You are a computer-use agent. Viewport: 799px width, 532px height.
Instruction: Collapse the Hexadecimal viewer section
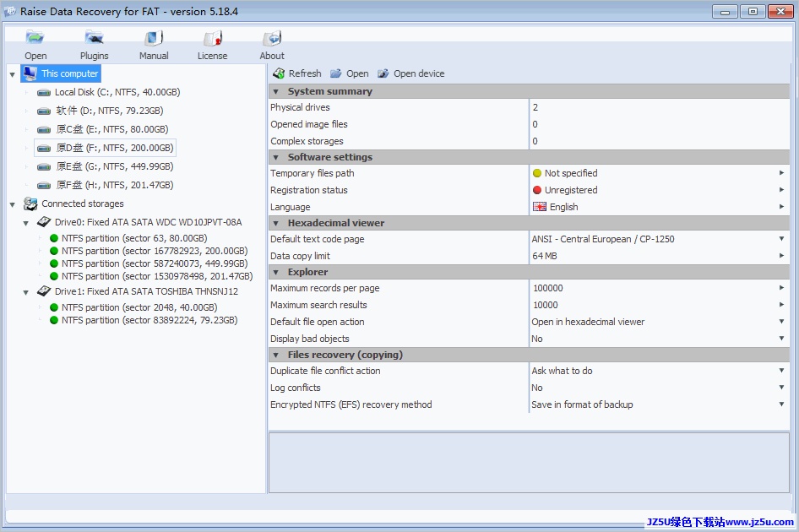275,223
